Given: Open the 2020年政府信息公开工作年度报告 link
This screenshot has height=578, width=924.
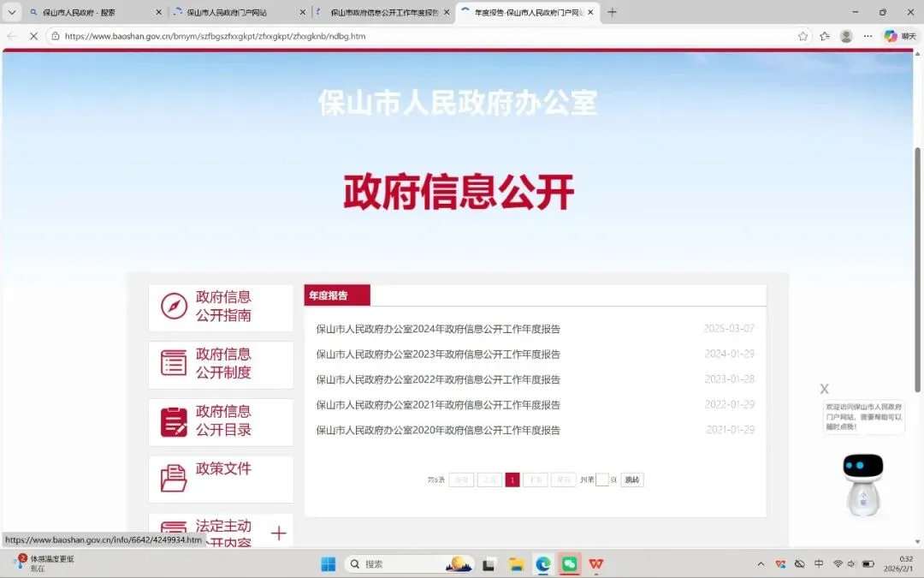Looking at the screenshot, I should (x=438, y=431).
